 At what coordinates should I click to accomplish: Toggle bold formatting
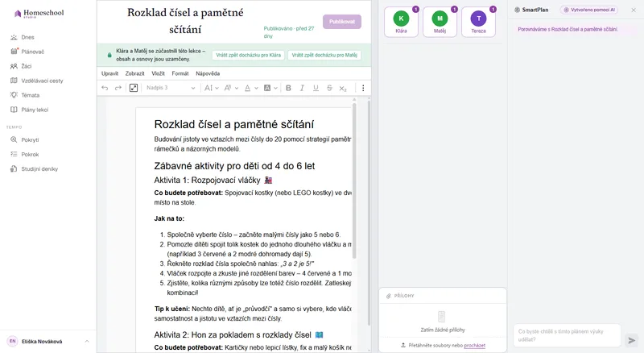click(x=288, y=88)
